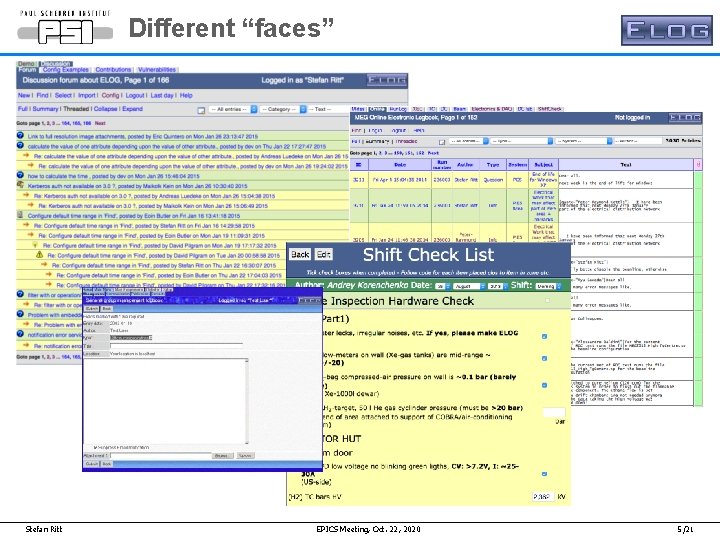Open the day dropdown next to Date

click(443, 286)
